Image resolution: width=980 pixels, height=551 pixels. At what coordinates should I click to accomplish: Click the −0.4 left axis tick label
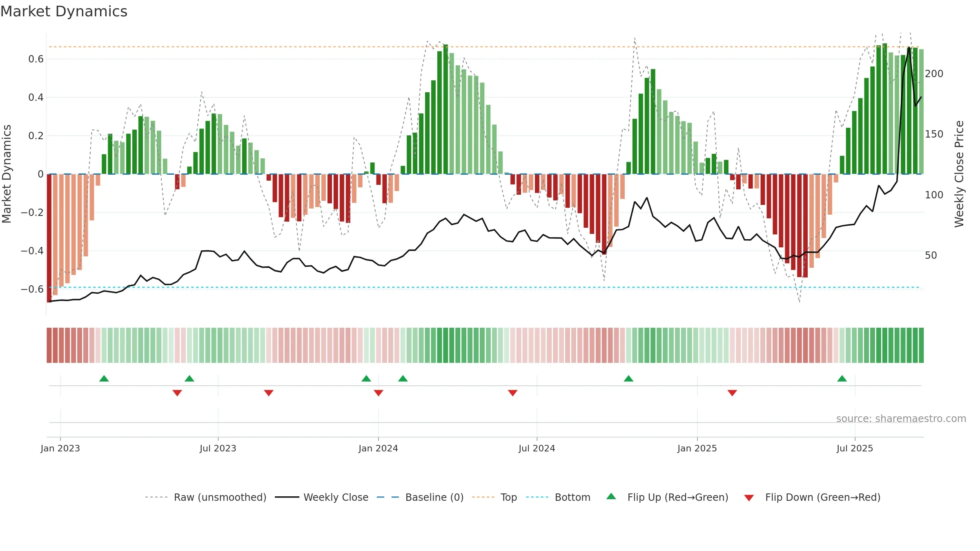click(x=32, y=251)
